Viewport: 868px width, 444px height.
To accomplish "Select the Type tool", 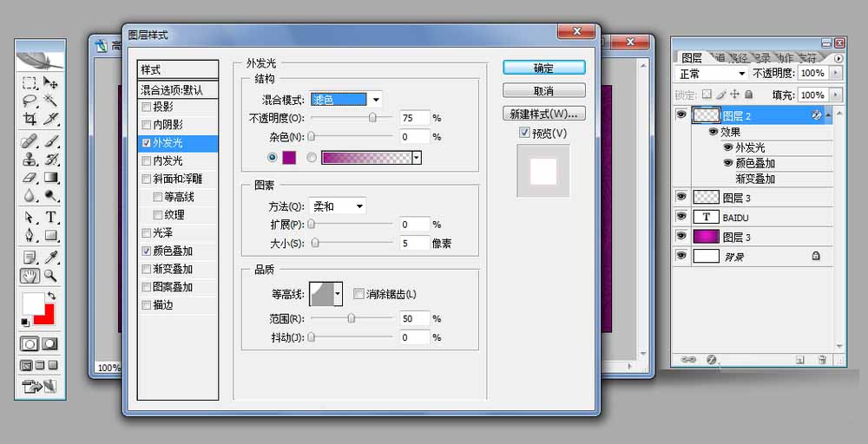I will pyautogui.click(x=51, y=217).
